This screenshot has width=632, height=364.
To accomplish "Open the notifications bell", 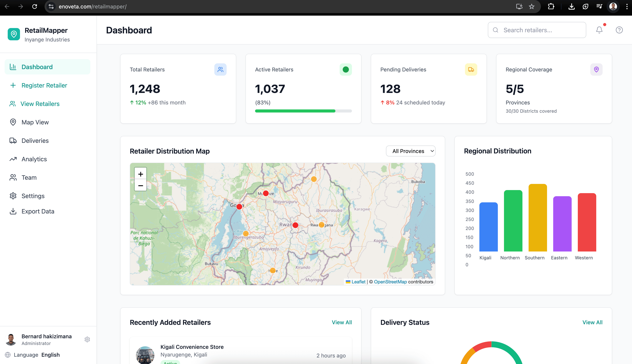I will 599,30.
